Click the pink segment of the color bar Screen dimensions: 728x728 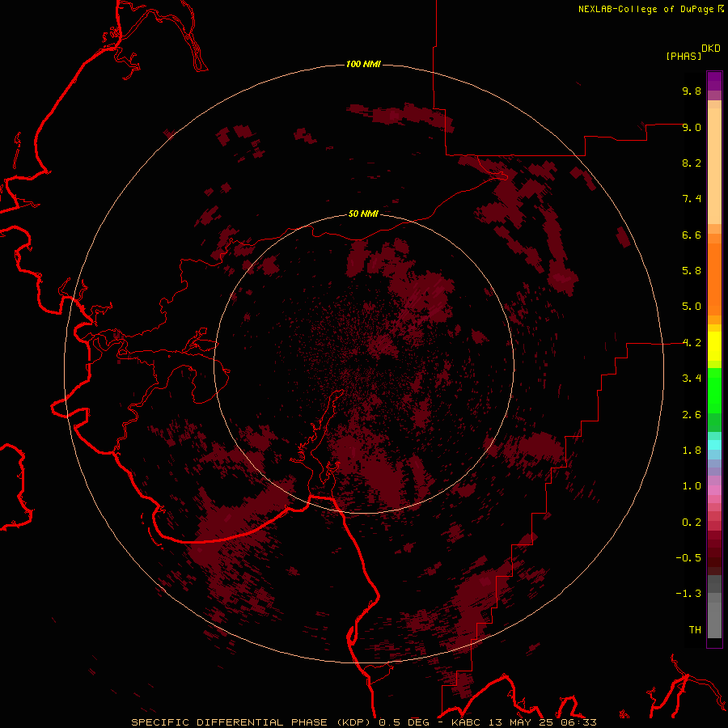pyautogui.click(x=714, y=490)
